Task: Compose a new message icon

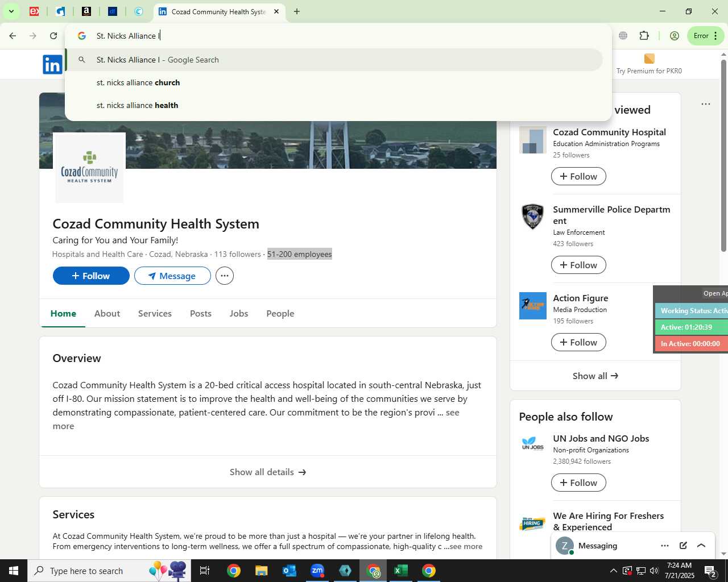Action: click(x=683, y=546)
